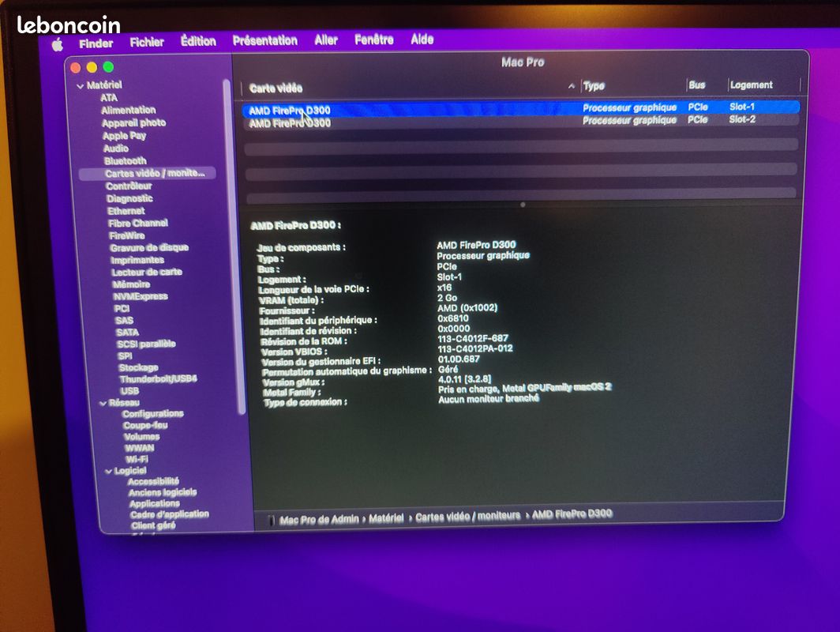Image resolution: width=840 pixels, height=632 pixels.
Task: Select Lecteur de carte item
Action: [x=146, y=272]
